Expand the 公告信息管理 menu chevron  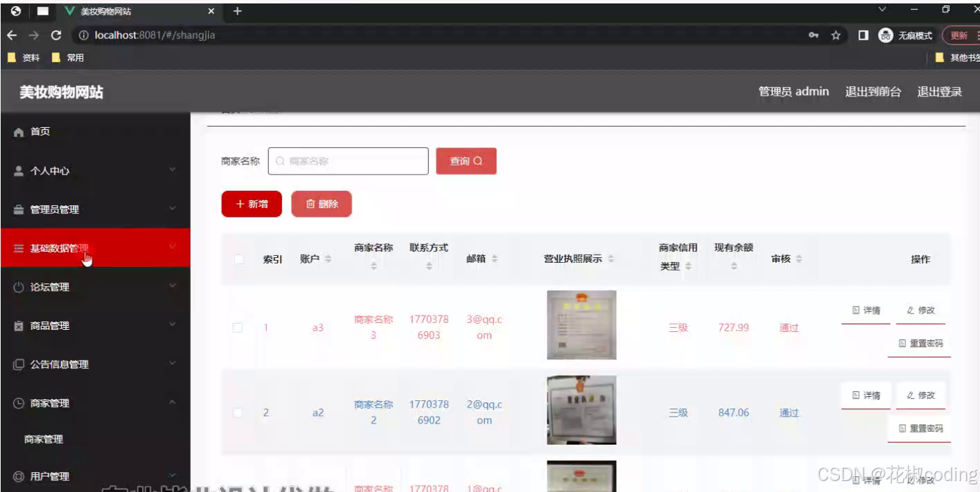click(x=172, y=363)
